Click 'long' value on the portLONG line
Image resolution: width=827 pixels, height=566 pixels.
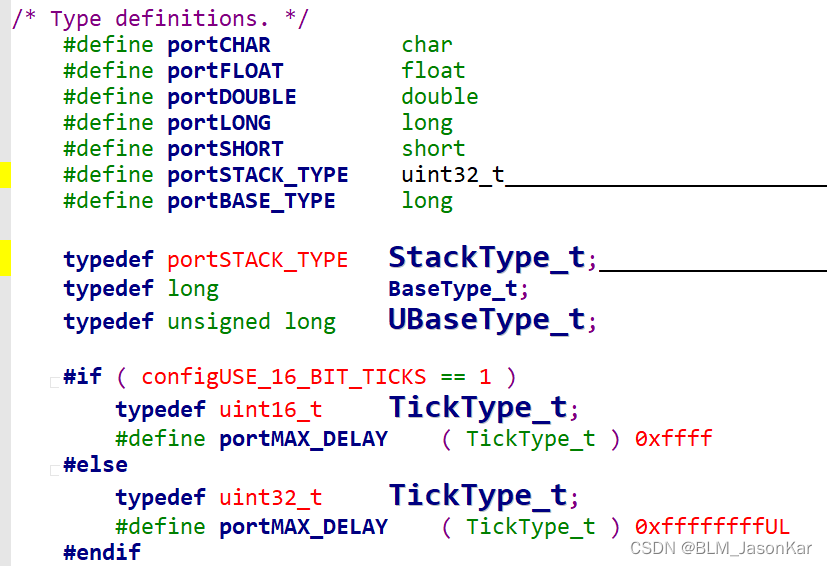point(427,123)
